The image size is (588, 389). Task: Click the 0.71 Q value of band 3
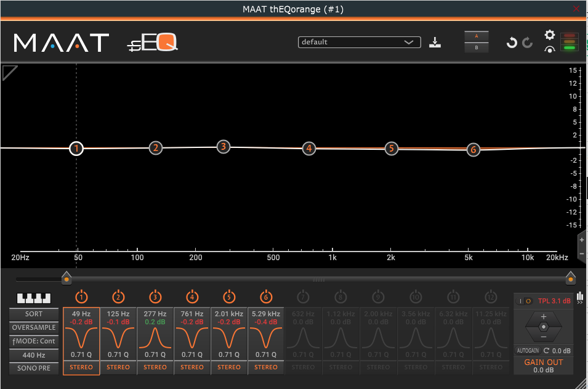click(x=155, y=354)
